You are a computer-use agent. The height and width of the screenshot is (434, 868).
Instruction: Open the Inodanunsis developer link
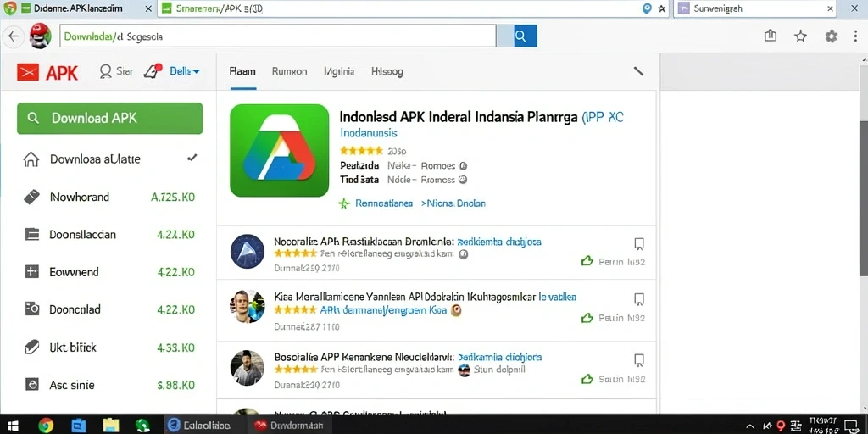pos(368,133)
